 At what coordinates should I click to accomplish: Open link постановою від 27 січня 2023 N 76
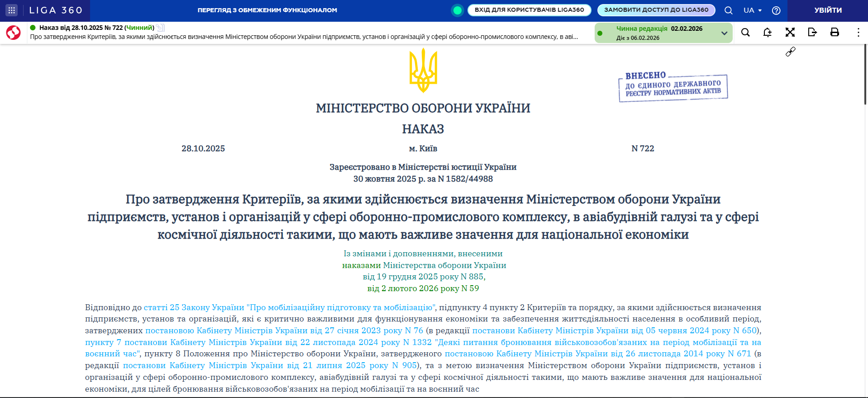click(284, 331)
